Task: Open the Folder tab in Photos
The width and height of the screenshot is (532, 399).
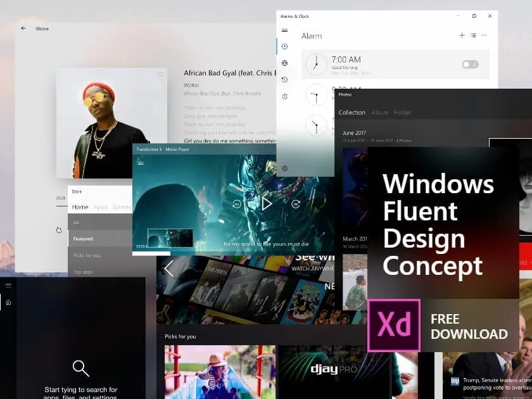Action: (402, 112)
